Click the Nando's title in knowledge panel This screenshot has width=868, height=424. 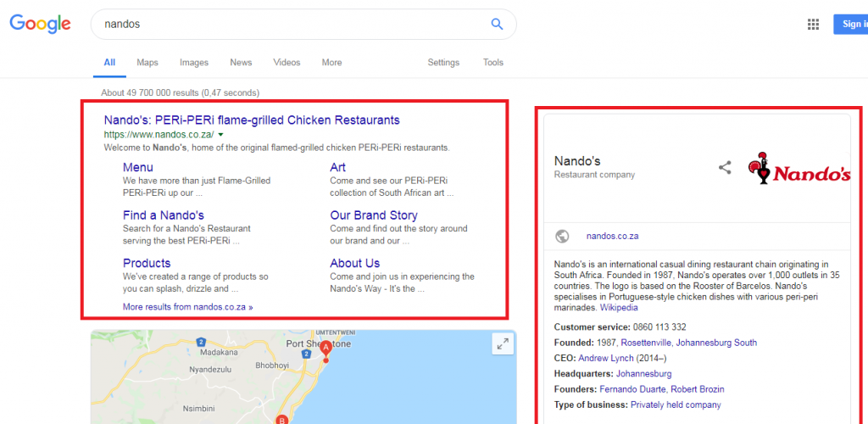click(577, 161)
